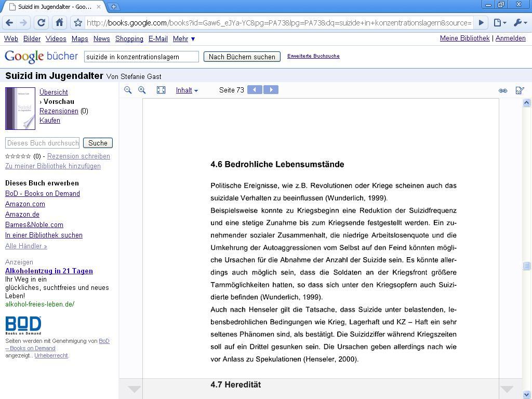The height and width of the screenshot is (399, 532).
Task: Go forward with the browser forward arrow
Action: [x=23, y=23]
